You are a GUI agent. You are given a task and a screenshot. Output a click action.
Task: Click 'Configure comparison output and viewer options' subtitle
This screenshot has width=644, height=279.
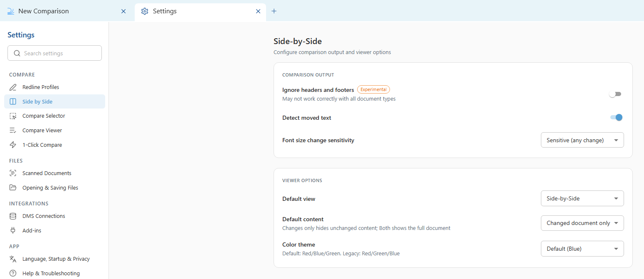pyautogui.click(x=332, y=52)
